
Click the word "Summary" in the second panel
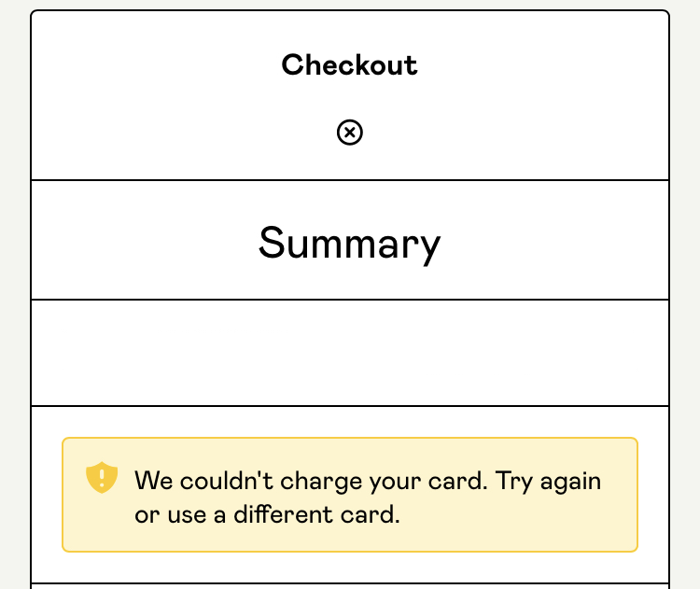pos(349,243)
